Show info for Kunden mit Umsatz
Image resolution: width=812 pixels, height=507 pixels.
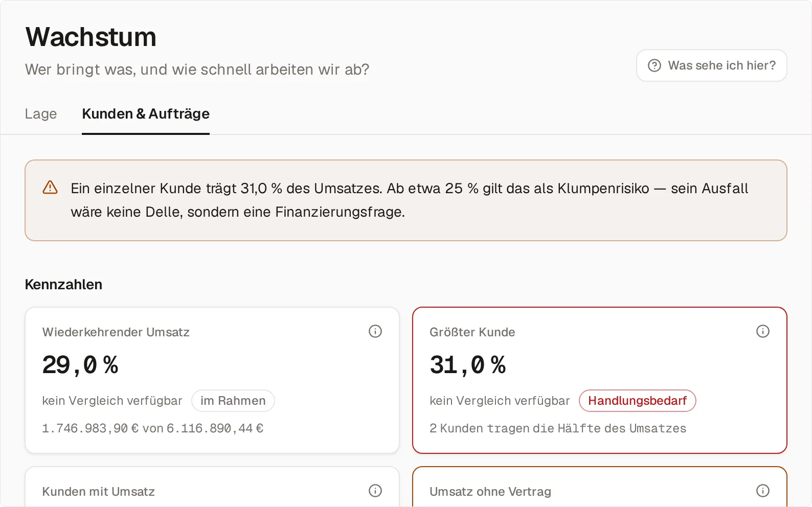click(375, 491)
